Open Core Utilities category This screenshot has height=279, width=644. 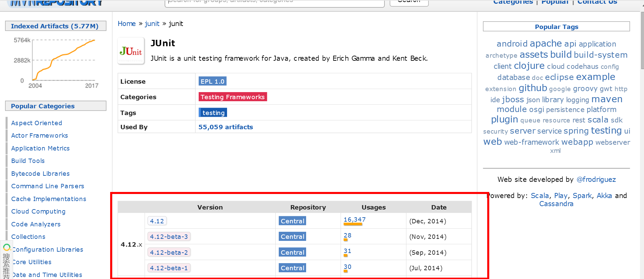[x=32, y=262]
